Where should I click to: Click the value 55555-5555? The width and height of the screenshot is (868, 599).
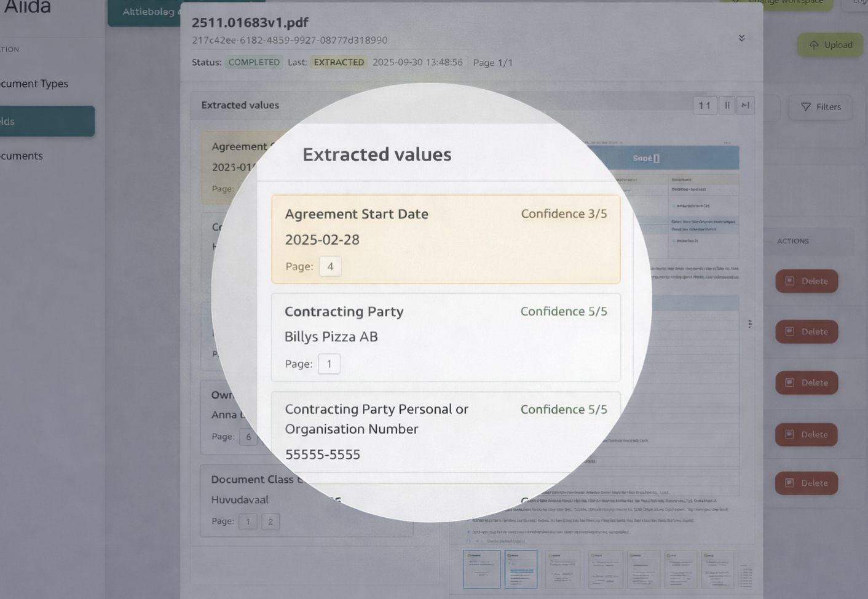(323, 454)
